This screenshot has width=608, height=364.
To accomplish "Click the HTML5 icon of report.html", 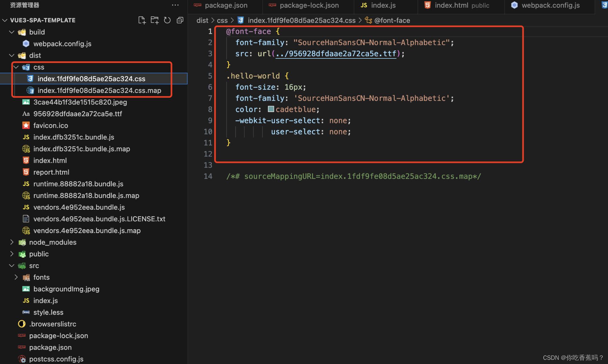I will (x=26, y=172).
